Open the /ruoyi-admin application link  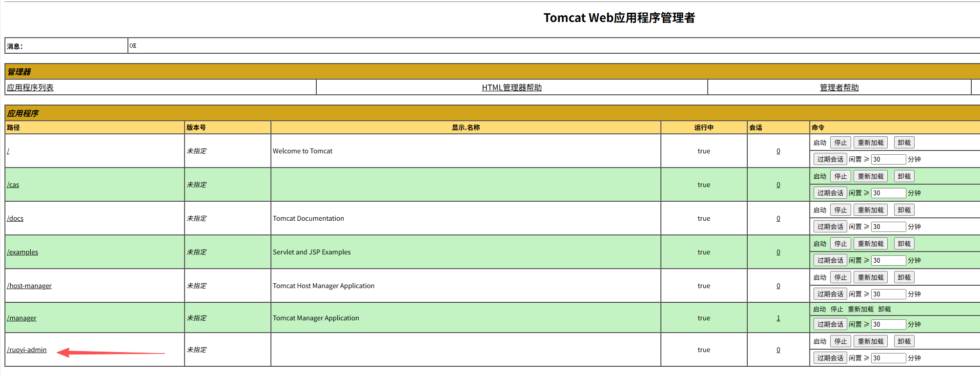pos(27,350)
